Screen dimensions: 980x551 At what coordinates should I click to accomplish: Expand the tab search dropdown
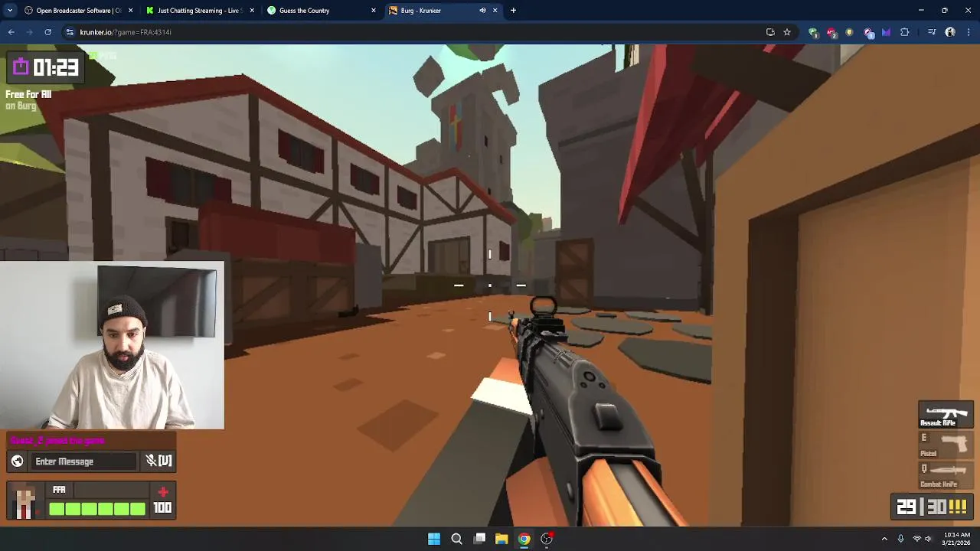point(9,11)
